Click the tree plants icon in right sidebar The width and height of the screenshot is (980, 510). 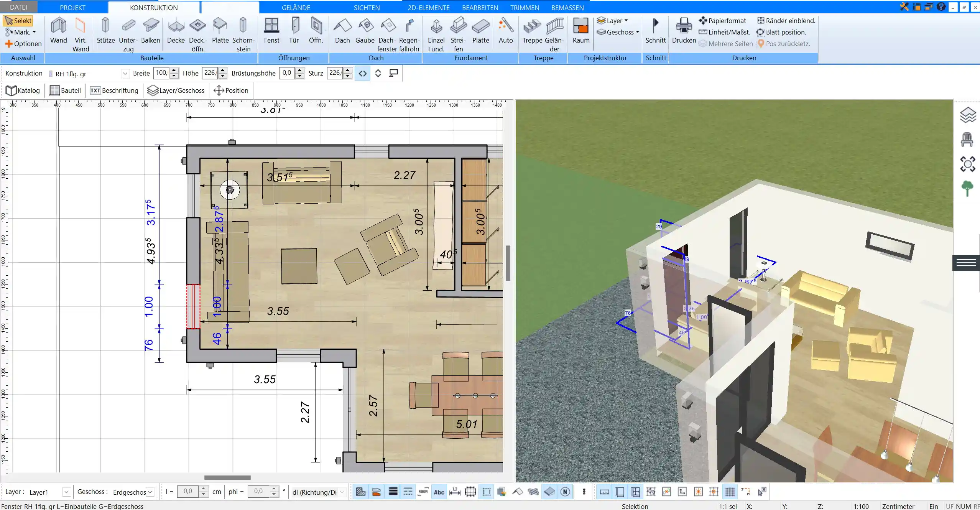[967, 189]
